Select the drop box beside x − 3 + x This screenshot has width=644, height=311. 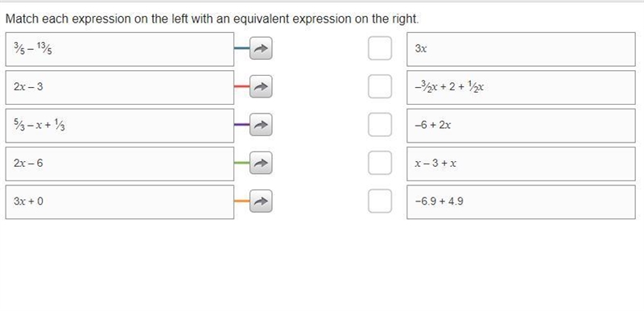tap(380, 163)
